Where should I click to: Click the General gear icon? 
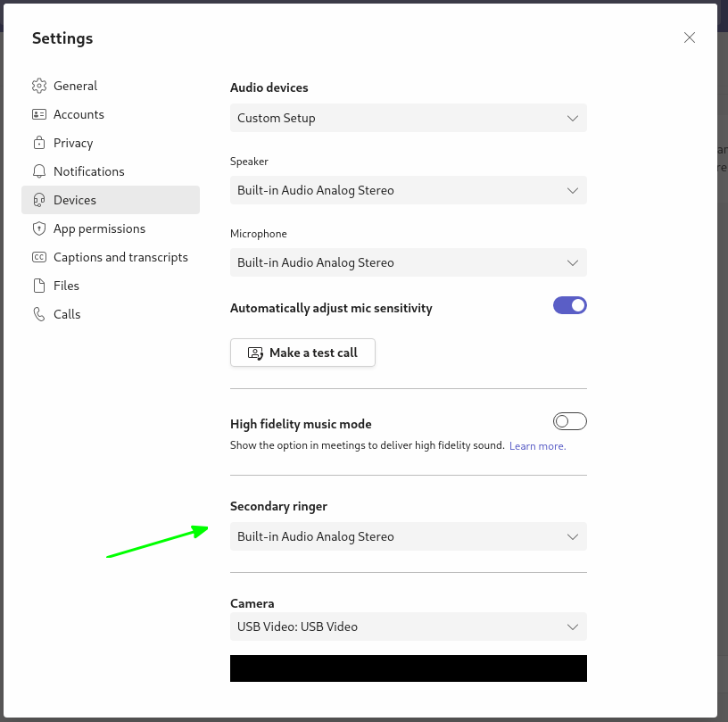[x=39, y=86]
